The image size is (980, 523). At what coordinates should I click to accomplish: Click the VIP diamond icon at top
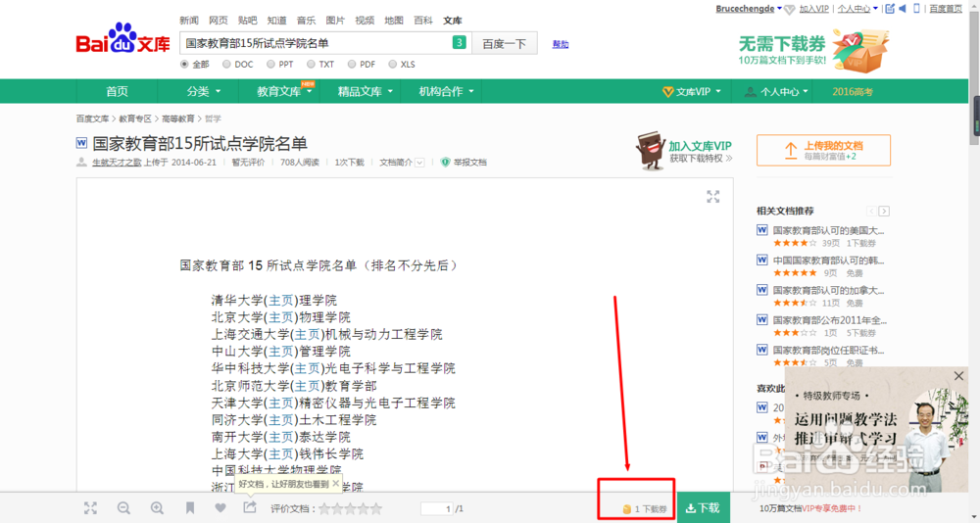point(789,10)
